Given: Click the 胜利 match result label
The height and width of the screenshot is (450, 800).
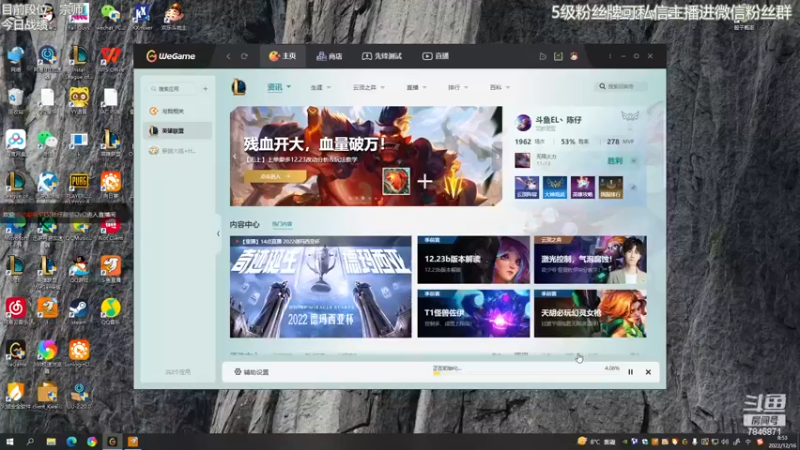Looking at the screenshot, I should [615, 161].
